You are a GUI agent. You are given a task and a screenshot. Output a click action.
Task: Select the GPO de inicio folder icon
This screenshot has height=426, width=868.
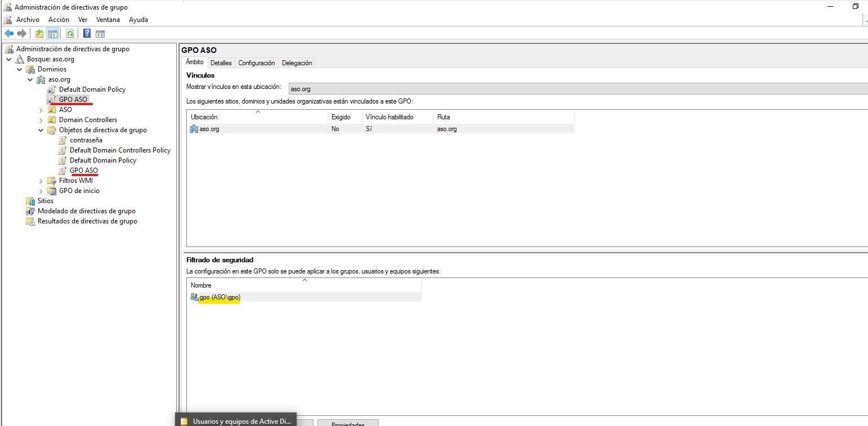pos(52,191)
